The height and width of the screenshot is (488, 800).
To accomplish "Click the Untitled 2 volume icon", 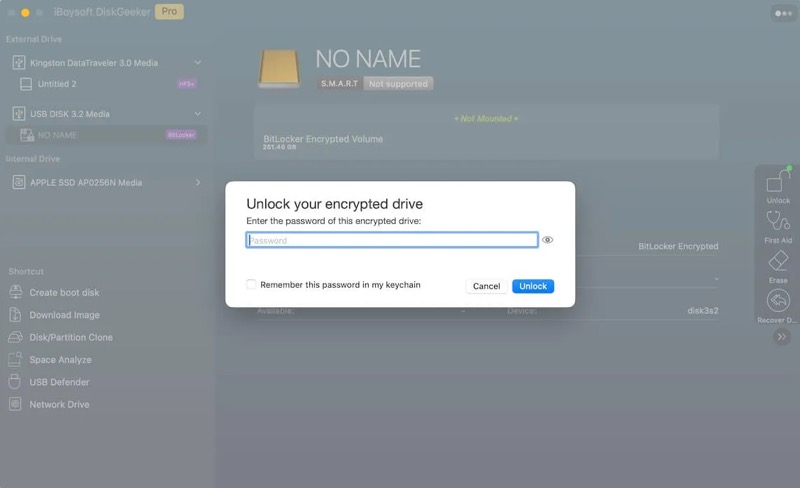I will [26, 84].
